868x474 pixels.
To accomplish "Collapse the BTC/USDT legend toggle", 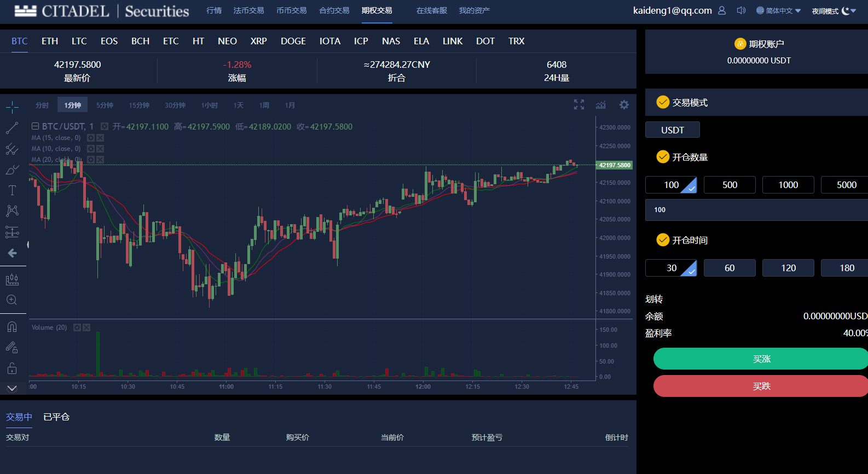I will 35,126.
